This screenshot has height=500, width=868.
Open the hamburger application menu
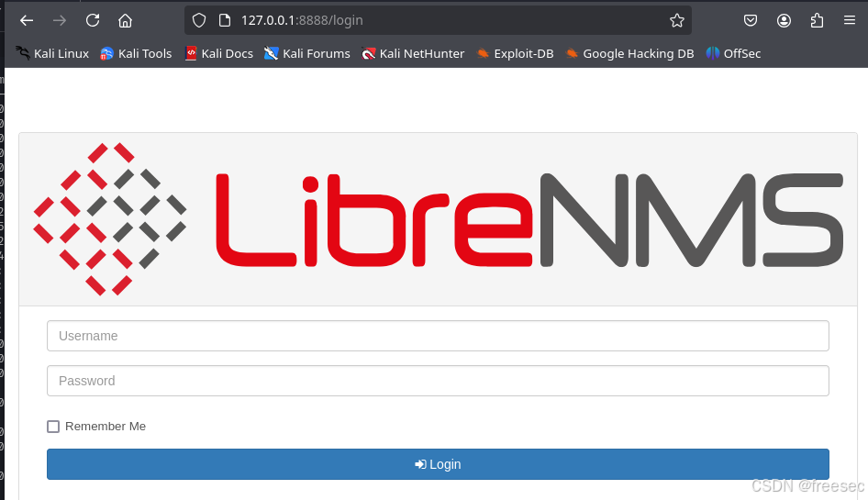(849, 20)
